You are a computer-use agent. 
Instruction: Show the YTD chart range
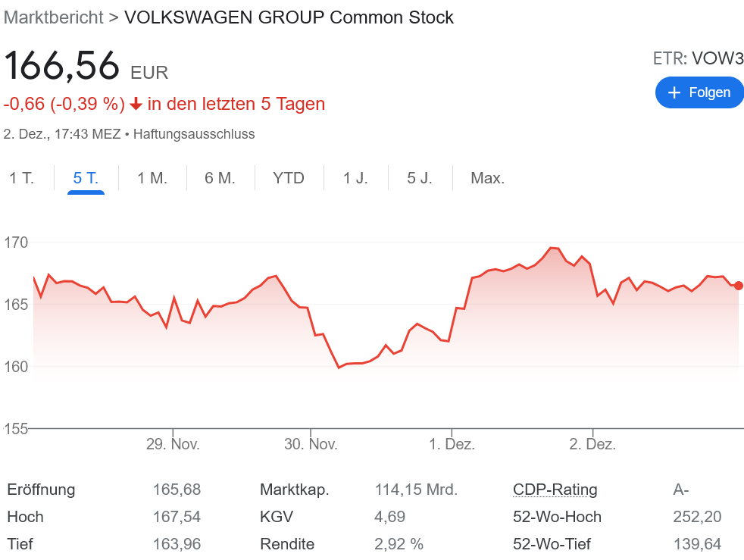tap(289, 179)
